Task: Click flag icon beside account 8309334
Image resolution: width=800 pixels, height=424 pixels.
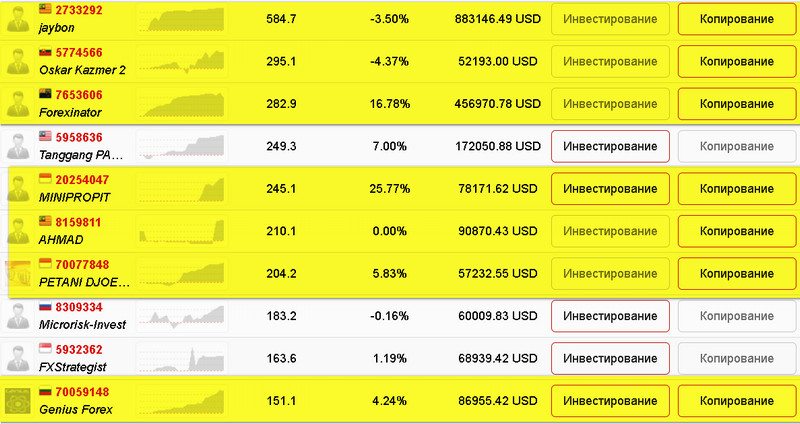Action: (x=45, y=307)
